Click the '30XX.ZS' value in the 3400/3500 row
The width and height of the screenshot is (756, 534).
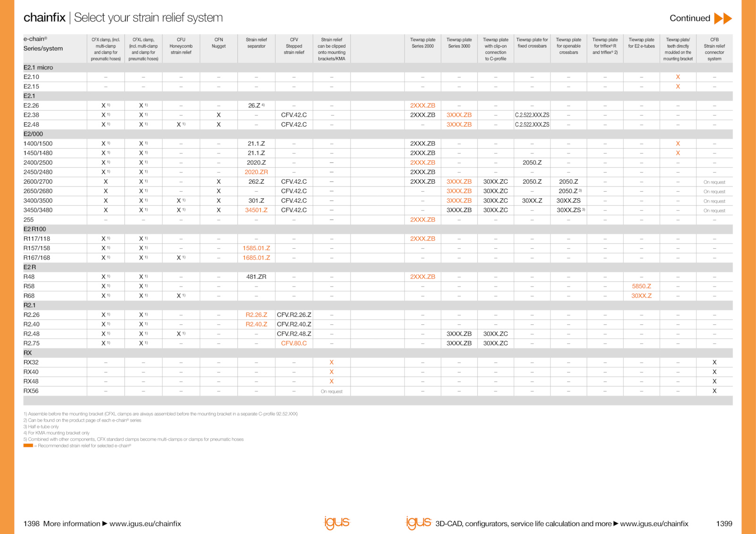point(568,201)
